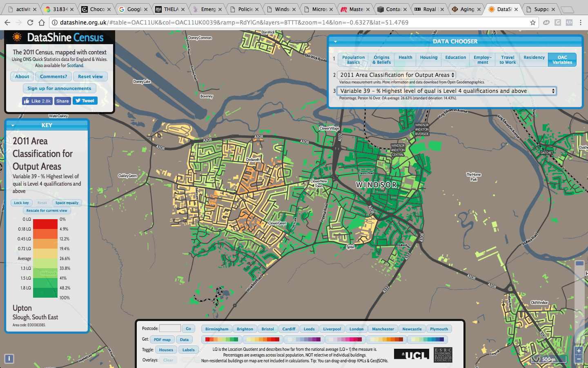The width and height of the screenshot is (588, 368).
Task: Click the Facebook Like button
Action: tap(37, 101)
